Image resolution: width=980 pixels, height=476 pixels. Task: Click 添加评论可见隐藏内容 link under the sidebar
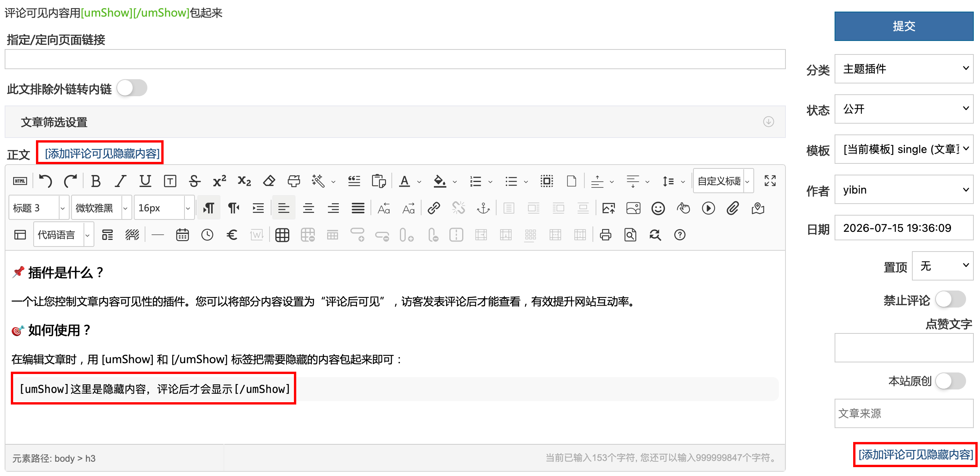(915, 454)
